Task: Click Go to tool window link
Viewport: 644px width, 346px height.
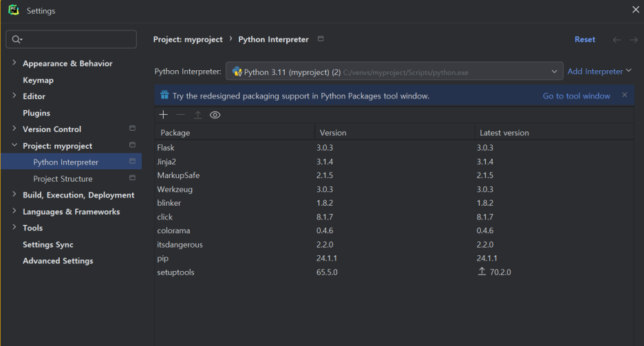Action: pos(577,96)
